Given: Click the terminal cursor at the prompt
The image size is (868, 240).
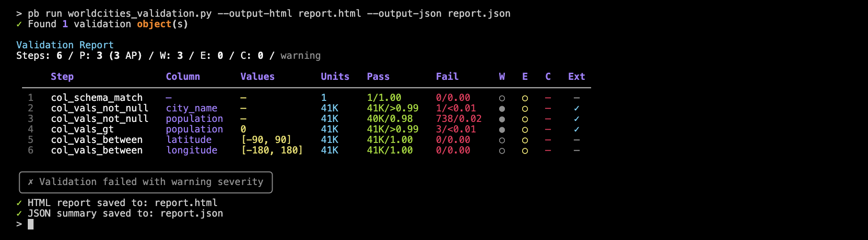Looking at the screenshot, I should (x=31, y=224).
